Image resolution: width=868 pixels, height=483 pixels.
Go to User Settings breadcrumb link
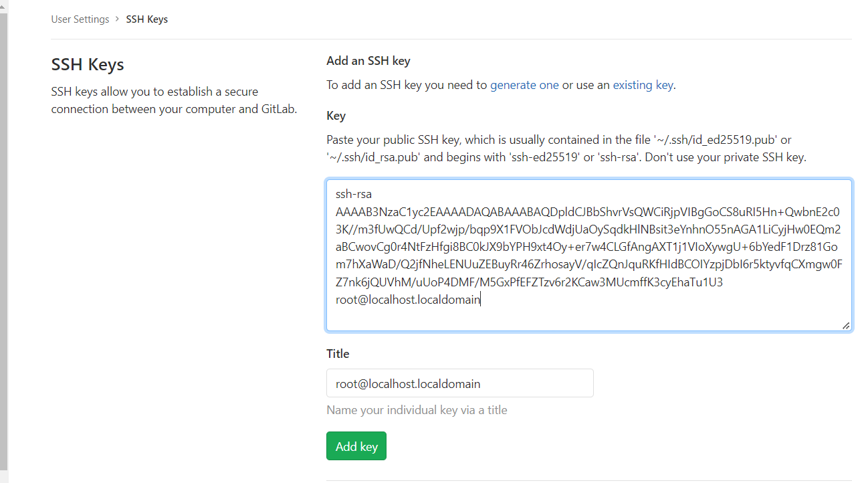(x=80, y=19)
